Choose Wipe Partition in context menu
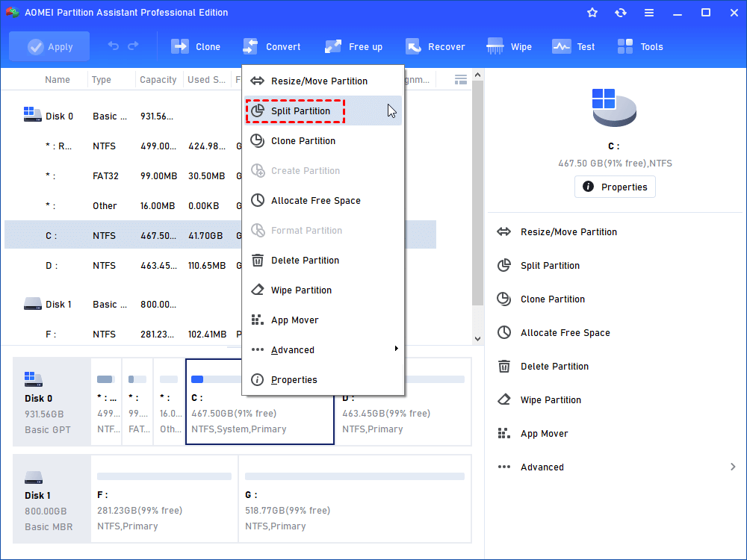 pyautogui.click(x=323, y=290)
